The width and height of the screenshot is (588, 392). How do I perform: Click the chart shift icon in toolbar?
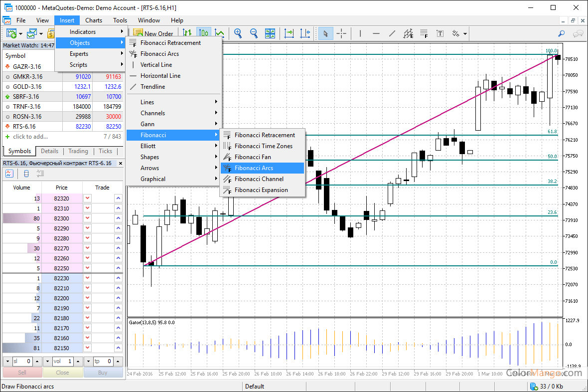pyautogui.click(x=305, y=33)
